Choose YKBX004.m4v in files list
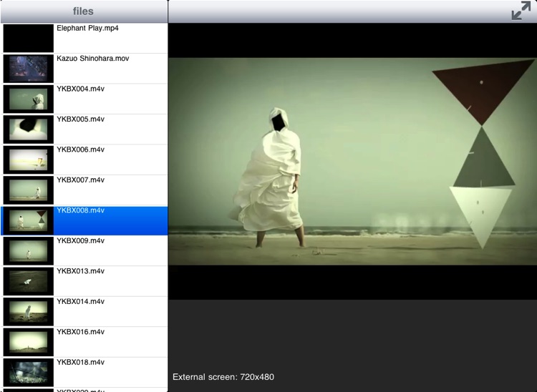The height and width of the screenshot is (392, 537). click(111, 99)
